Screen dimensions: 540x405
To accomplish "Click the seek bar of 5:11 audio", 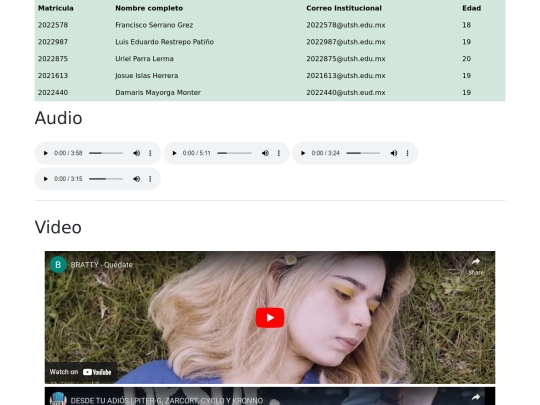I will point(235,153).
